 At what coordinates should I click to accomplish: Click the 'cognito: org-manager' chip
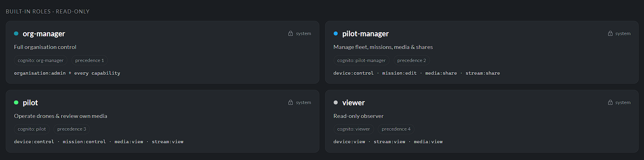[x=41, y=60]
